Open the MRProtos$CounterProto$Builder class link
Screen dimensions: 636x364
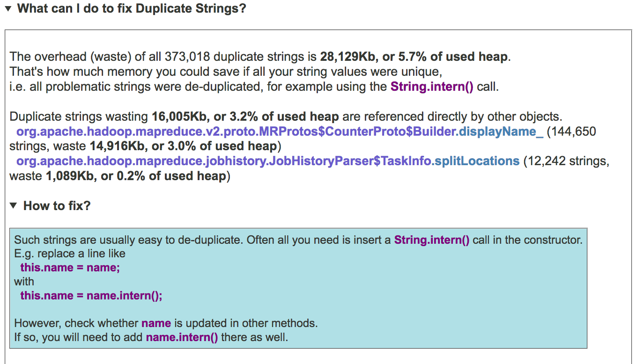tap(237, 131)
